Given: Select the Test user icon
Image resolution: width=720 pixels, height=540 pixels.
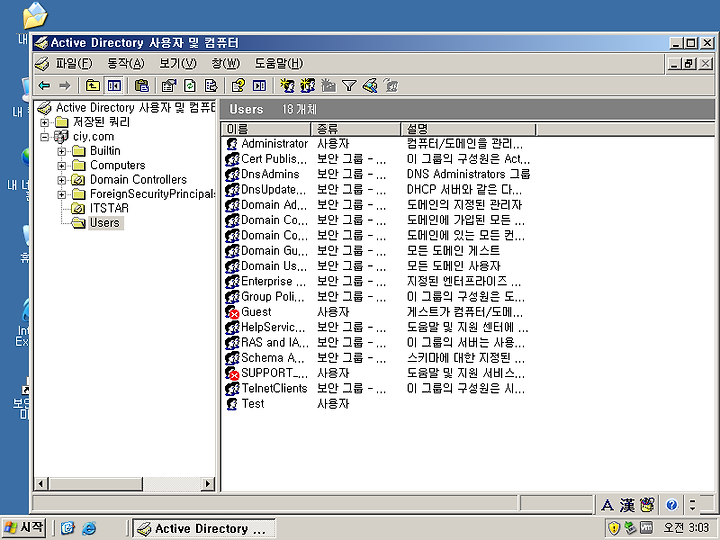Looking at the screenshot, I should click(x=232, y=404).
